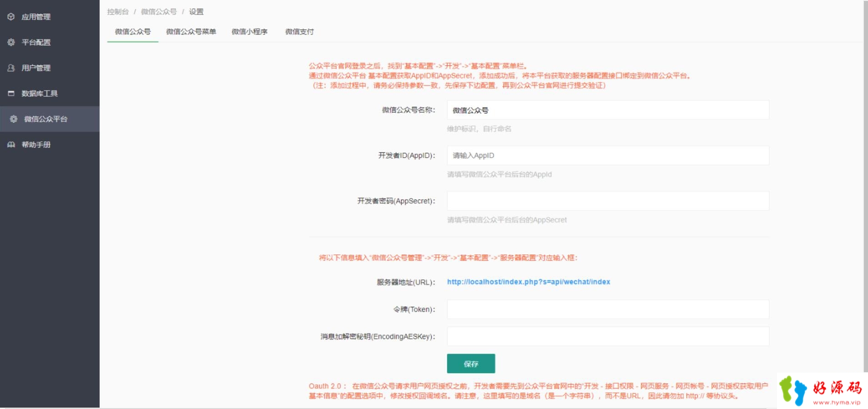Click the 平台配置 gear icon
Screen dimensions: 868x409
(11, 42)
